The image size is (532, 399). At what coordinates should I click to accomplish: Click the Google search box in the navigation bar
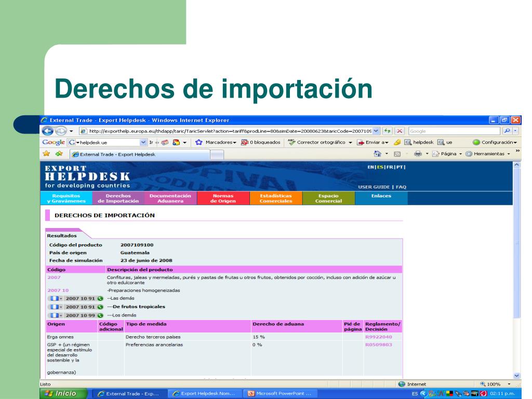(454, 131)
